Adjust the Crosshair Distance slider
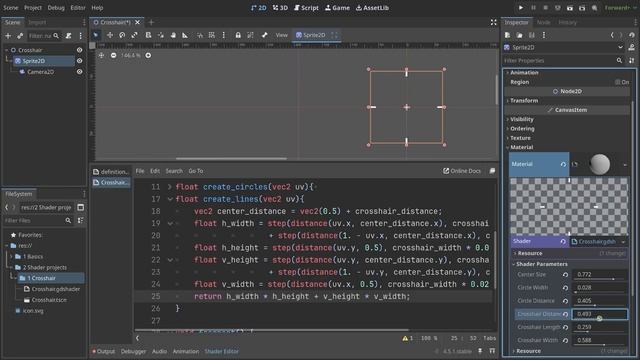Screen dimensions: 640x360 (600, 314)
